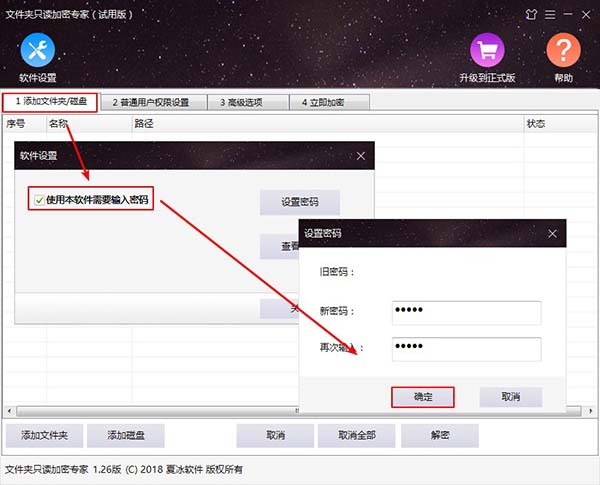The height and width of the screenshot is (485, 600).
Task: Open the 帮助 question mark icon
Action: click(x=563, y=50)
